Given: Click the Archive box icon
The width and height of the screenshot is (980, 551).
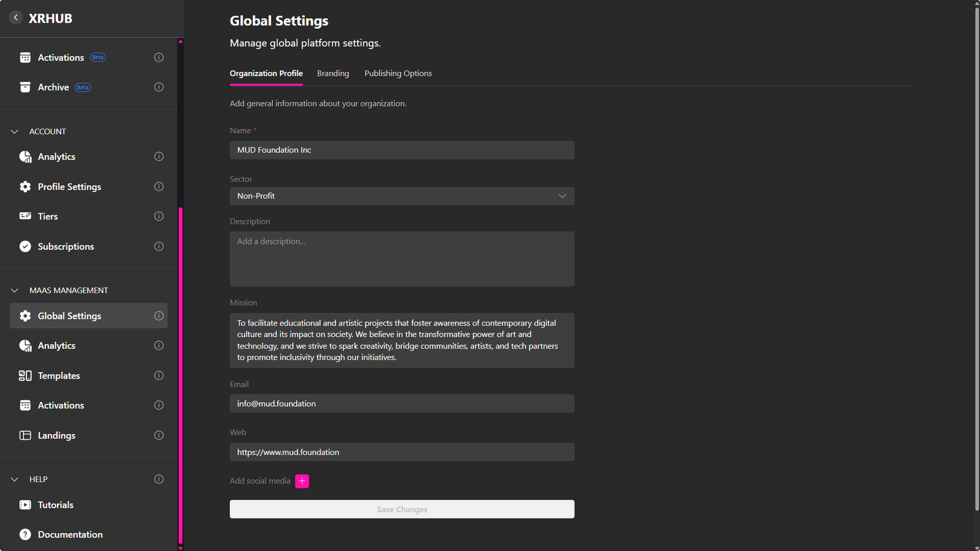Looking at the screenshot, I should pyautogui.click(x=25, y=87).
